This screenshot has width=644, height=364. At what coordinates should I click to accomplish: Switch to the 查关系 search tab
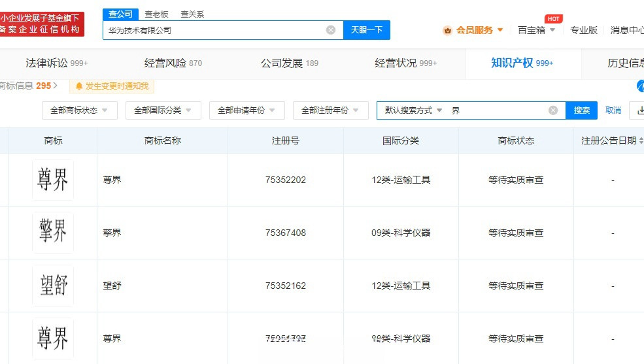tap(192, 14)
